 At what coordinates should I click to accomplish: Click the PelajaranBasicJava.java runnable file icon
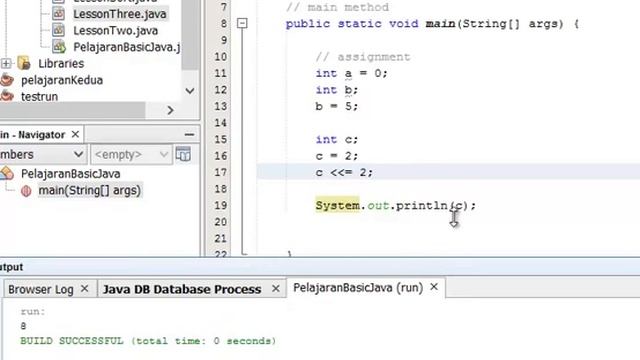click(59, 47)
